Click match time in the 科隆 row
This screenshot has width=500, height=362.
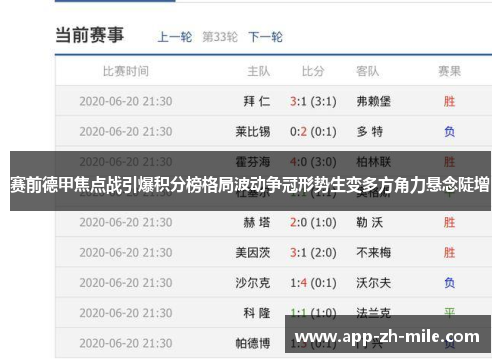pyautogui.click(x=126, y=313)
